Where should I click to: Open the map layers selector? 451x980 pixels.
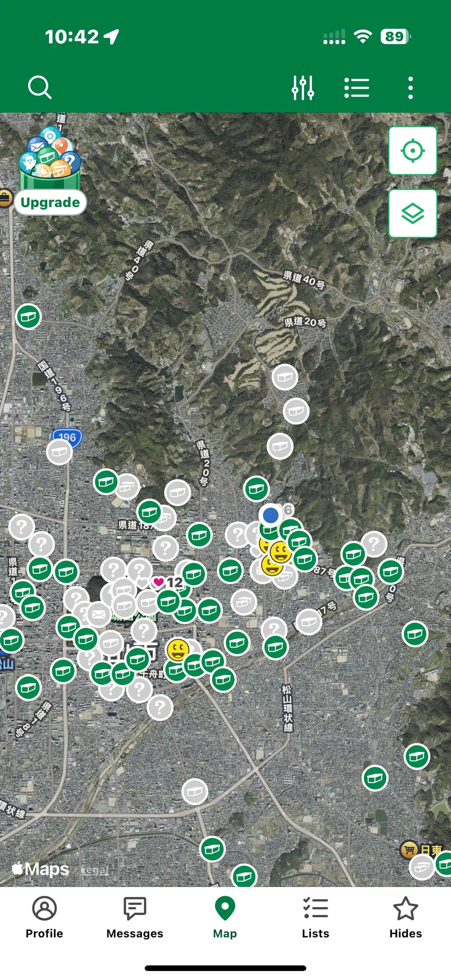pos(412,213)
